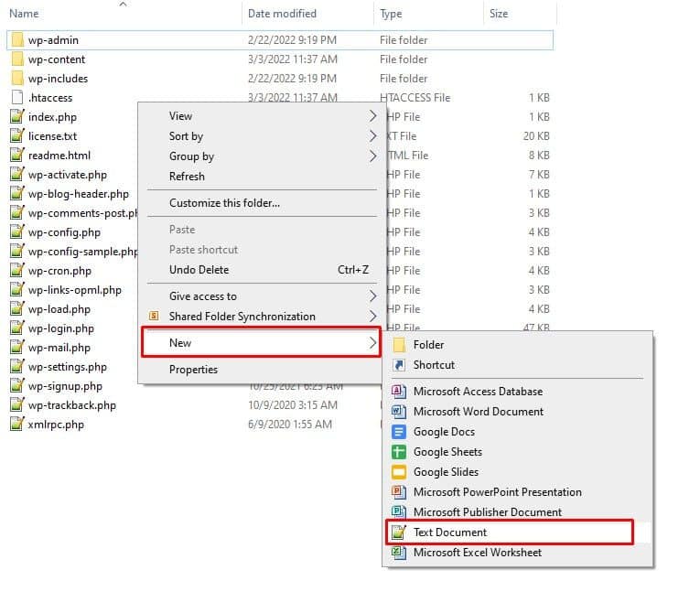
Task: Expand the Sort by submenu arrow
Action: point(372,136)
